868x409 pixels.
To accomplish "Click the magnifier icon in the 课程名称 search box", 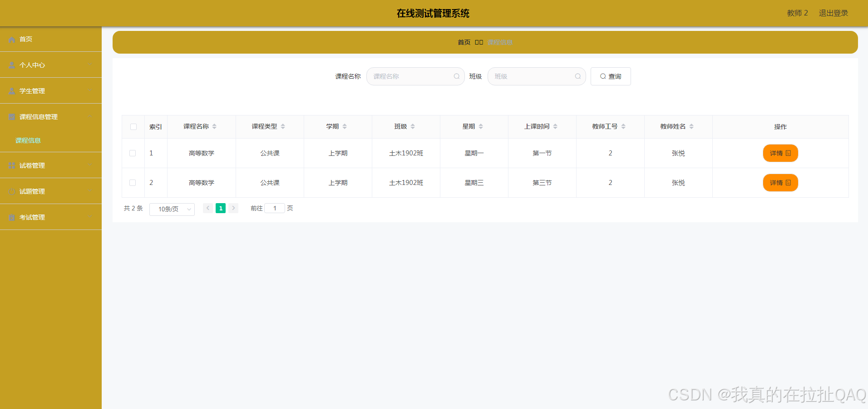I will click(456, 76).
